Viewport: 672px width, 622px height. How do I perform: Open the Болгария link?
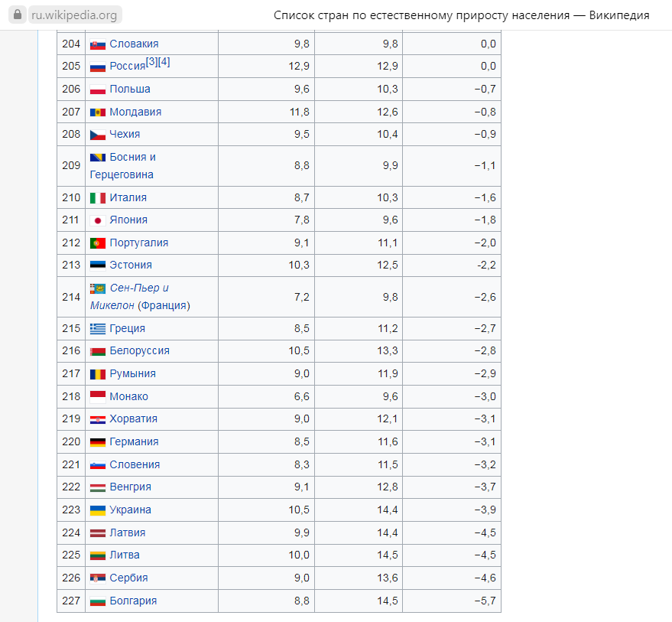click(x=133, y=601)
